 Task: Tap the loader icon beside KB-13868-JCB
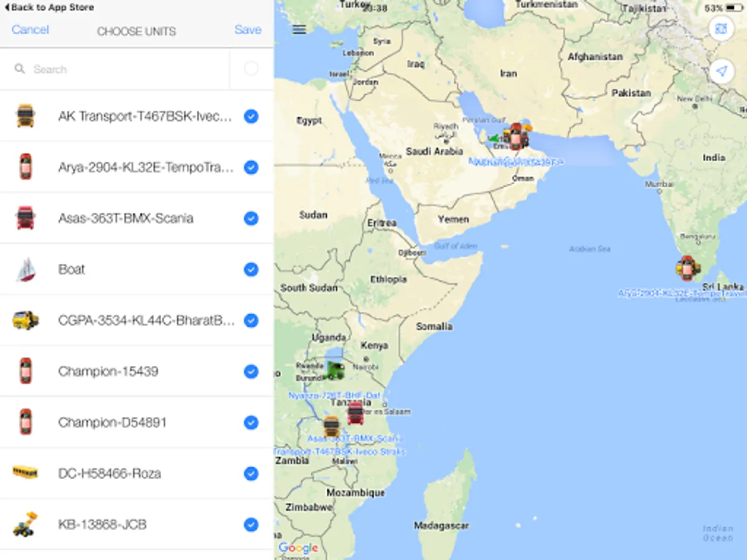(x=26, y=524)
